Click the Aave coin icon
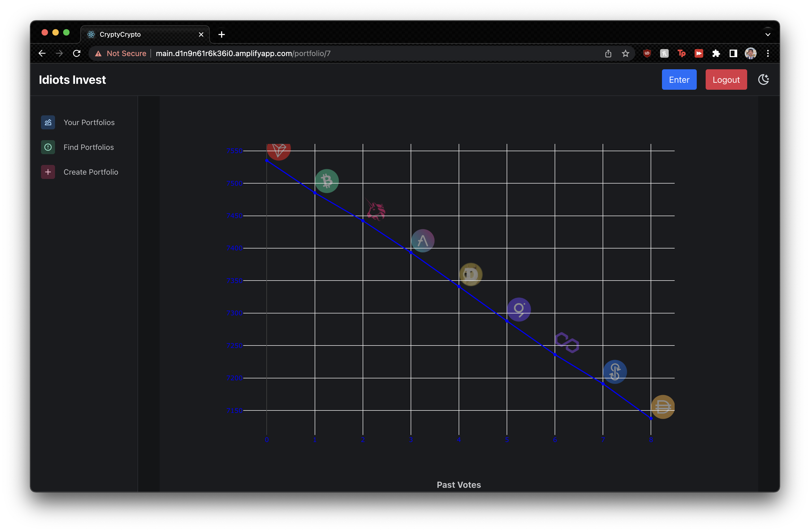 point(423,241)
